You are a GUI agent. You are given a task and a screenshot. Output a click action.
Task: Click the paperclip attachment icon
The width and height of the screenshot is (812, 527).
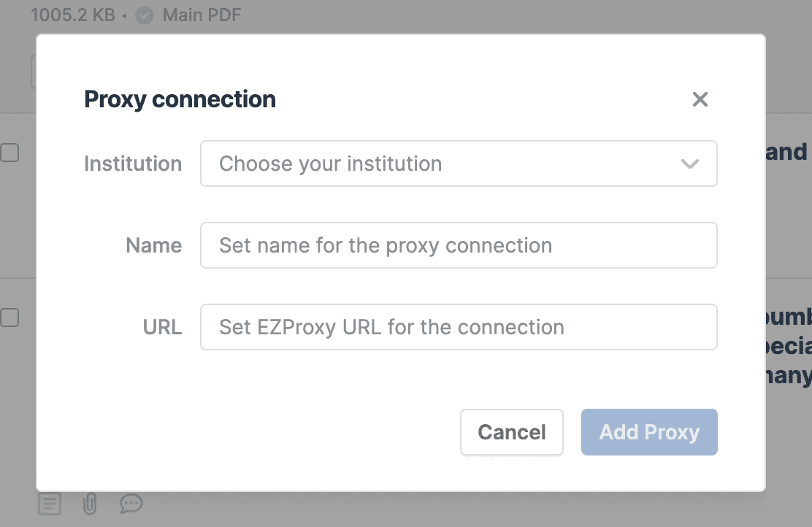click(90, 503)
